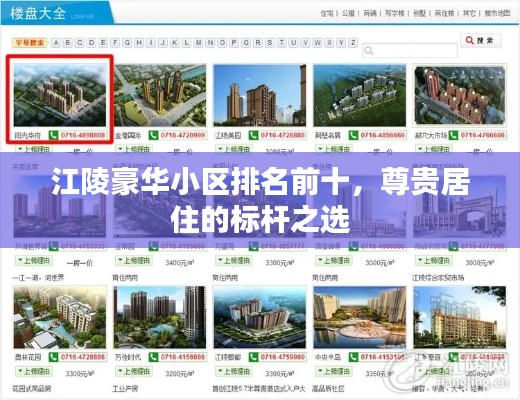Filter listings by letter J
Viewport: 520px width, 400px height.
pyautogui.click(x=163, y=43)
